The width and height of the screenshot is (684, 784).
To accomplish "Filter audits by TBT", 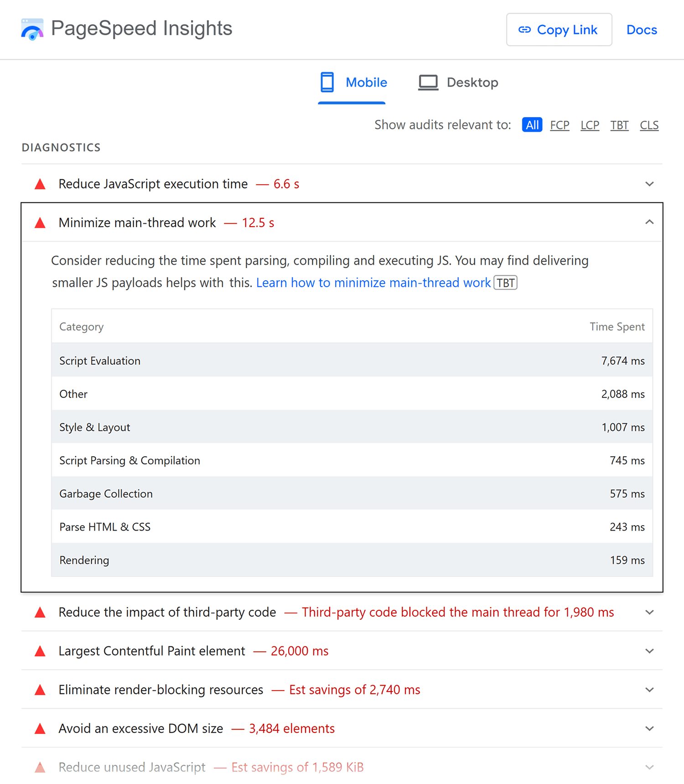I will pos(619,125).
